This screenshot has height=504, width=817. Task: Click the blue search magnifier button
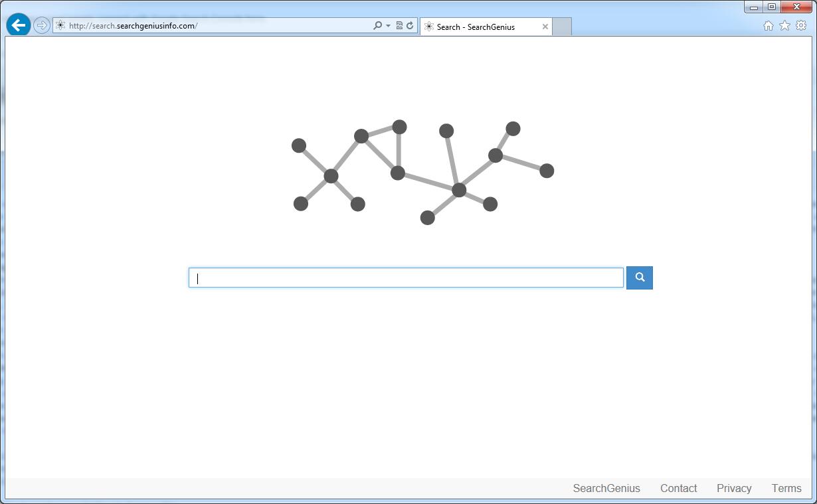pyautogui.click(x=640, y=278)
